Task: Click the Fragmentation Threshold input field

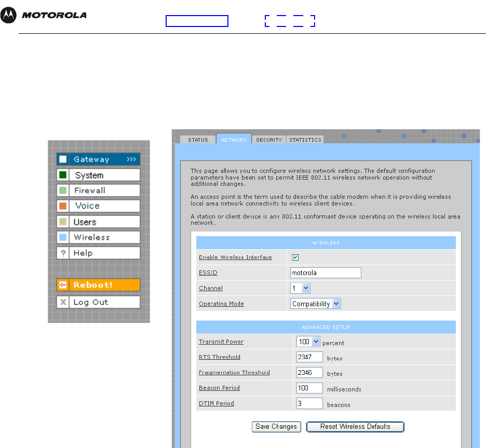Action: click(309, 372)
